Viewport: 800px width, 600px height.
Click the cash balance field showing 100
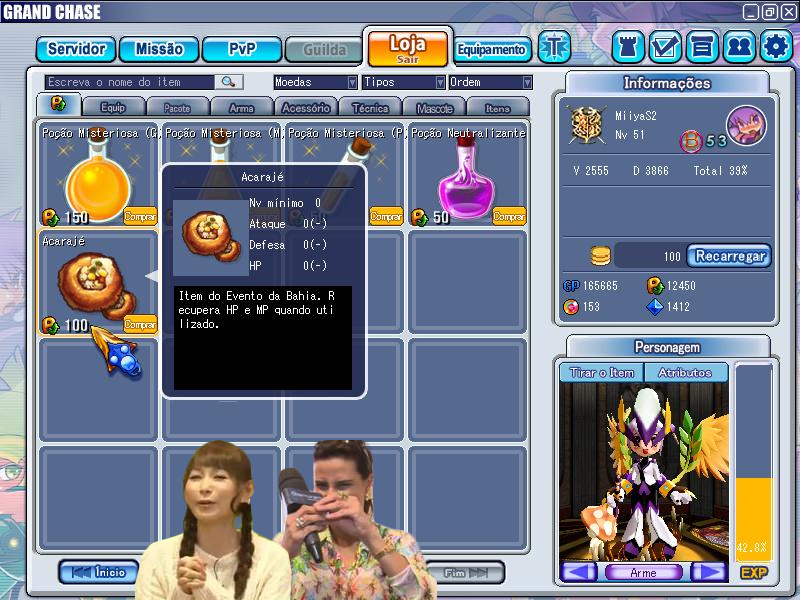[x=649, y=256]
